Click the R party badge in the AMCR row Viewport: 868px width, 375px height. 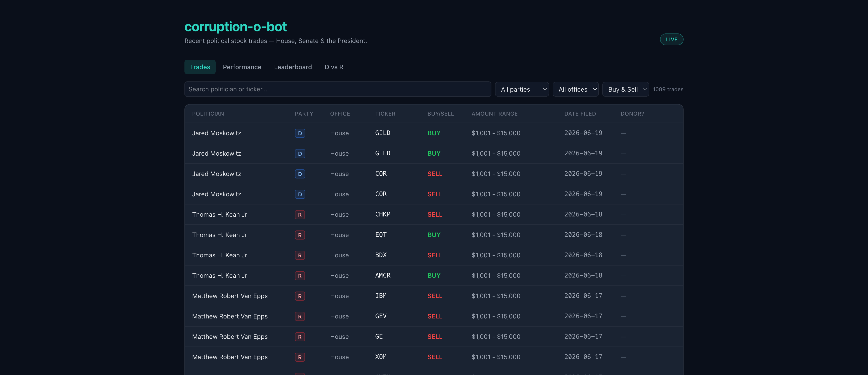pyautogui.click(x=300, y=275)
